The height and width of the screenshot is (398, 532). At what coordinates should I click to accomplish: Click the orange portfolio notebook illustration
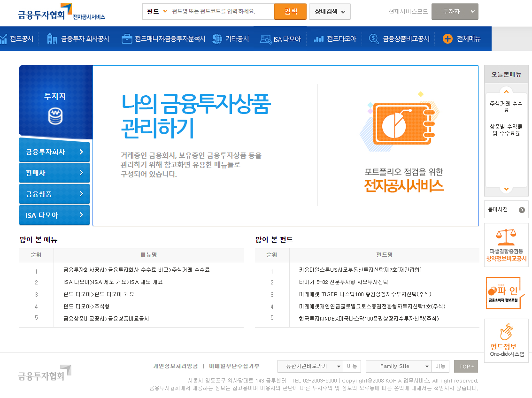coord(401,122)
